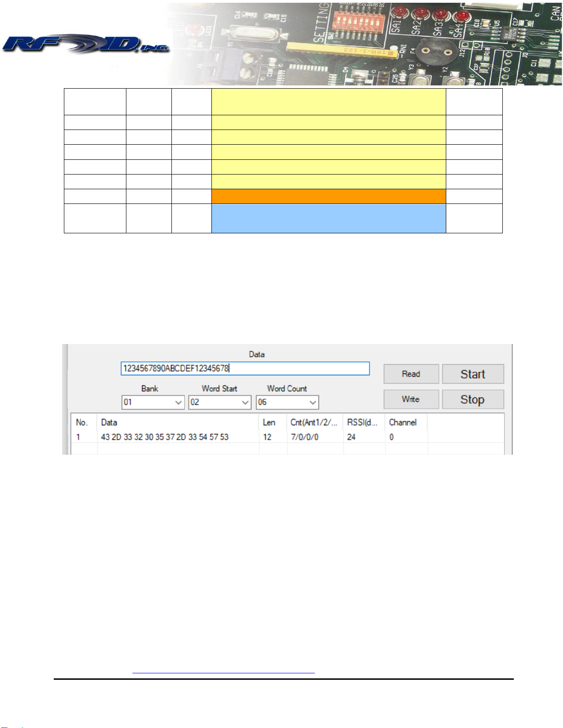563x728 pixels.
Task: Select tag row 1 hex data entry
Action: [x=165, y=437]
